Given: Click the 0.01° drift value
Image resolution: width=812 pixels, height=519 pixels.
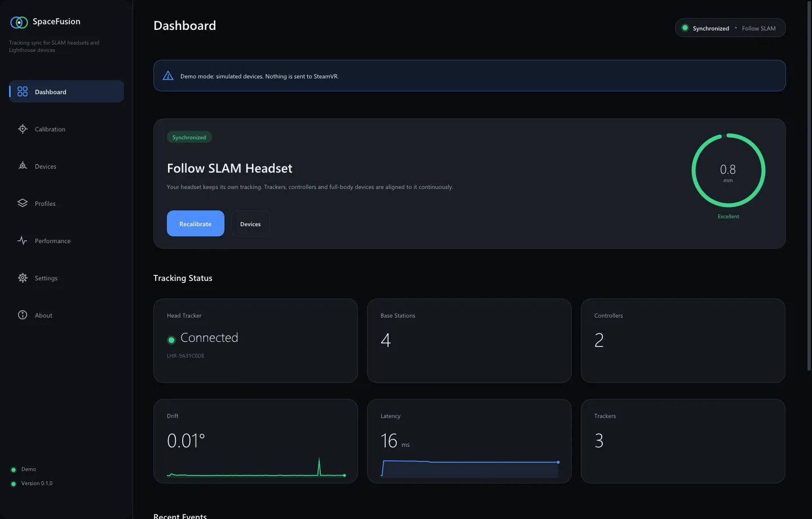Looking at the screenshot, I should [x=186, y=441].
